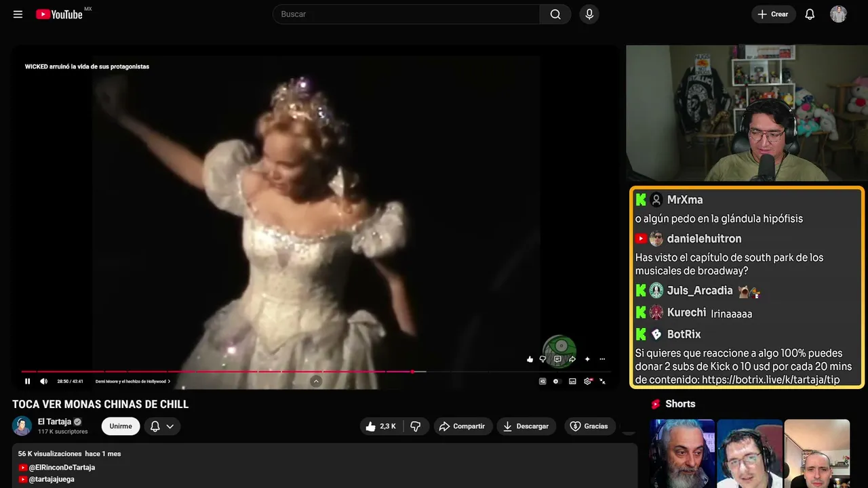Open the account avatar menu
The height and width of the screenshot is (488, 868).
pos(838,14)
